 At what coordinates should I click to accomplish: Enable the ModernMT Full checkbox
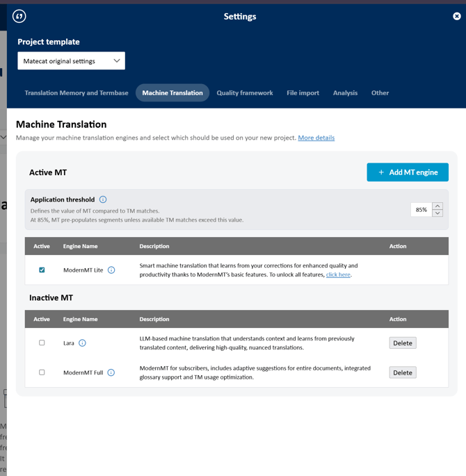42,373
